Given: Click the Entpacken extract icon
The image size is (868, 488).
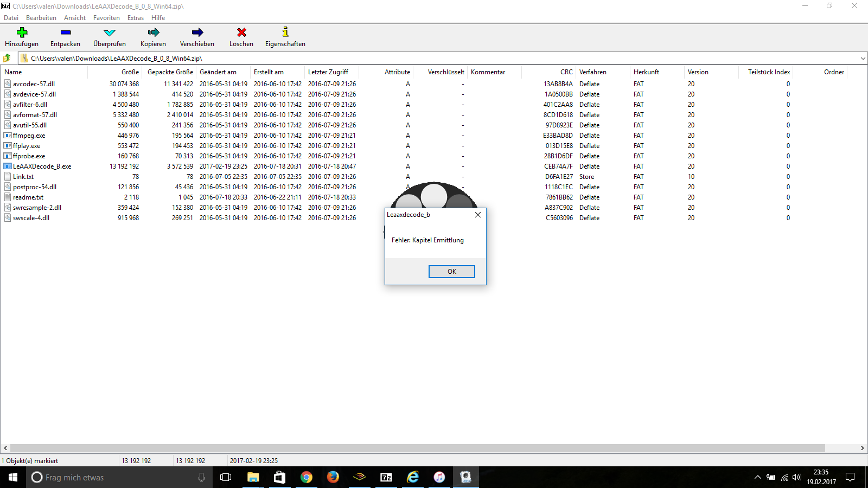Looking at the screenshot, I should [65, 33].
